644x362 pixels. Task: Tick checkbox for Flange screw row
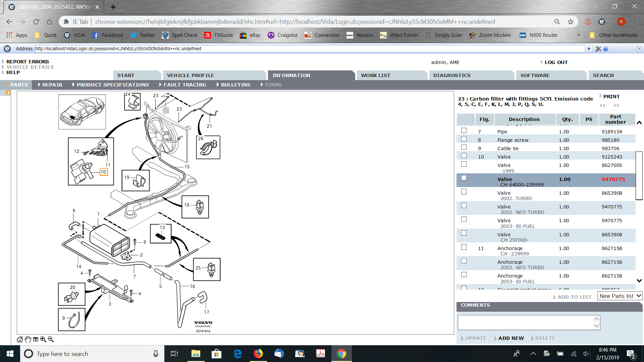tap(464, 139)
